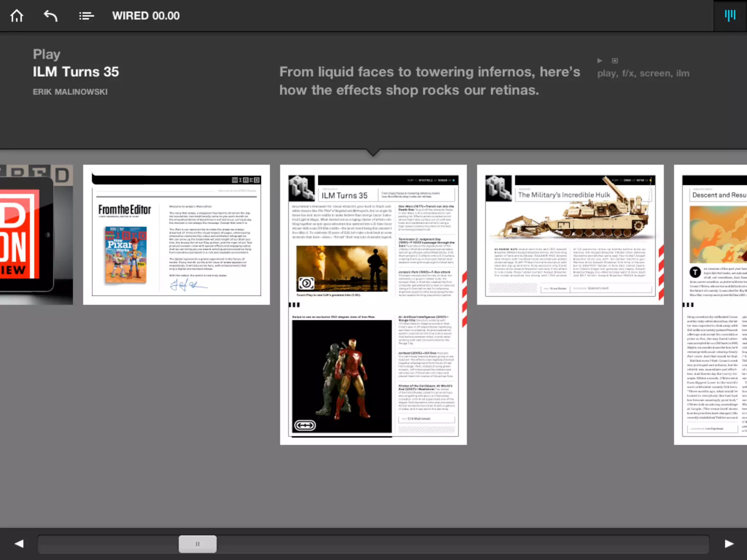747x560 pixels.
Task: Click the scrubber handle on bottom scrollbar
Action: click(197, 544)
